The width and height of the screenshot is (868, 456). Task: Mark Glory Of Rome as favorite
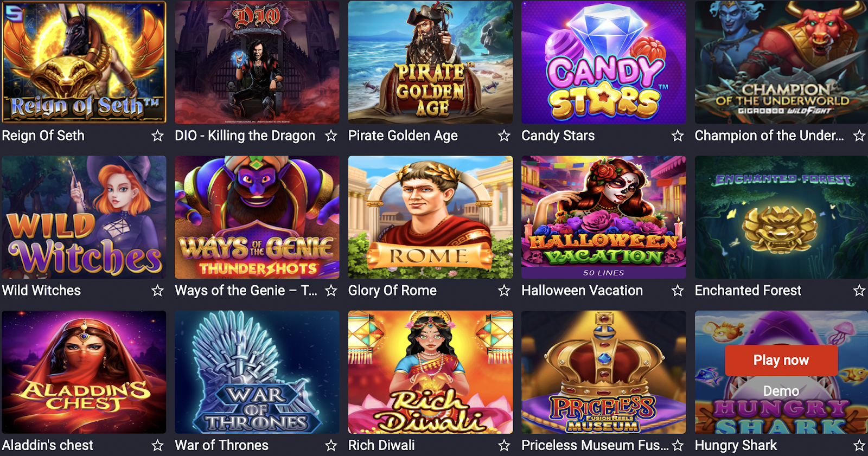[504, 291]
